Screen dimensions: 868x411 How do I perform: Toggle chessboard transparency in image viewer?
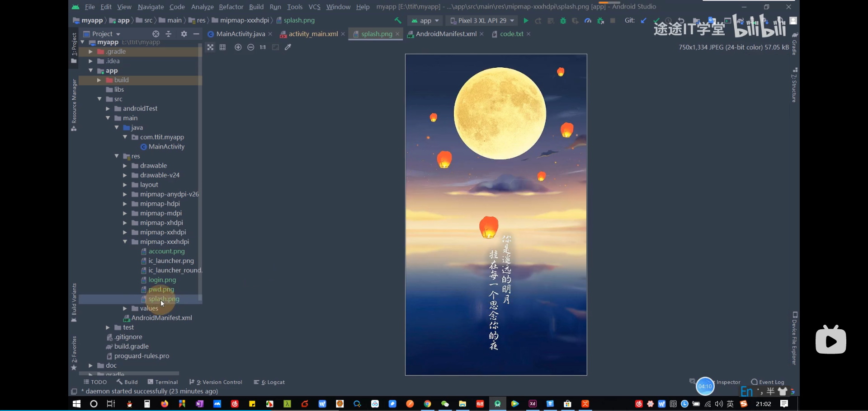pyautogui.click(x=210, y=47)
